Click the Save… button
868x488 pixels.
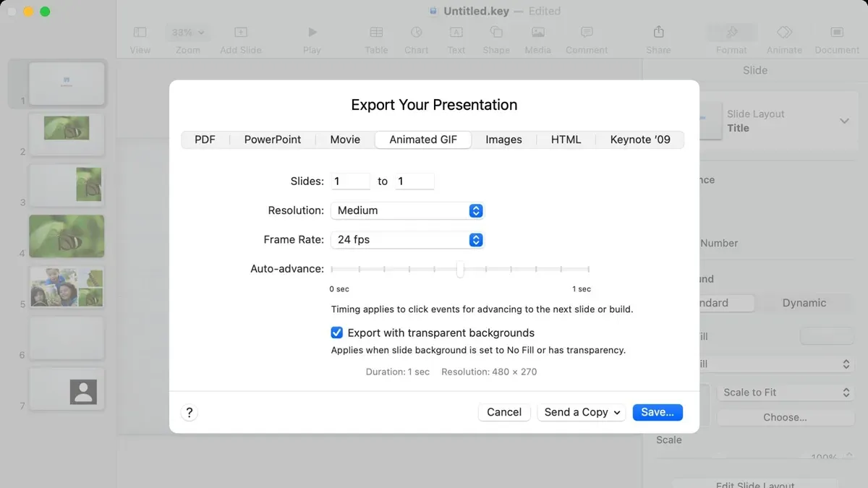coord(658,412)
